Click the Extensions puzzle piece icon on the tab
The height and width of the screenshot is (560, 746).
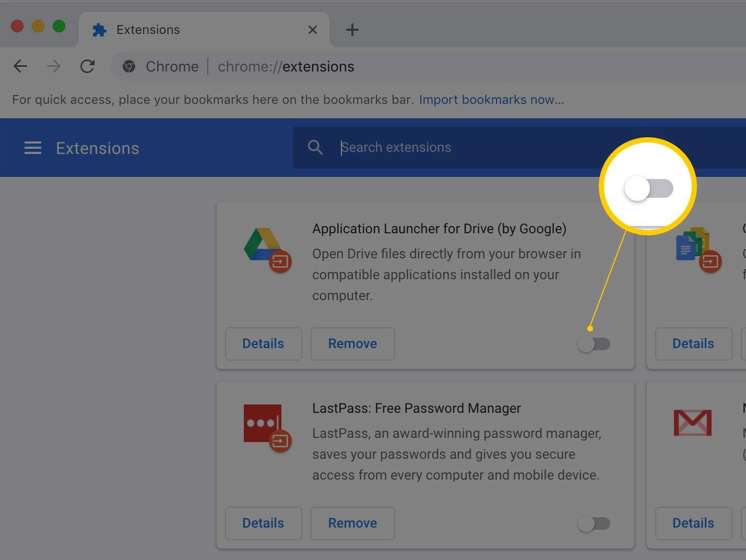click(99, 30)
